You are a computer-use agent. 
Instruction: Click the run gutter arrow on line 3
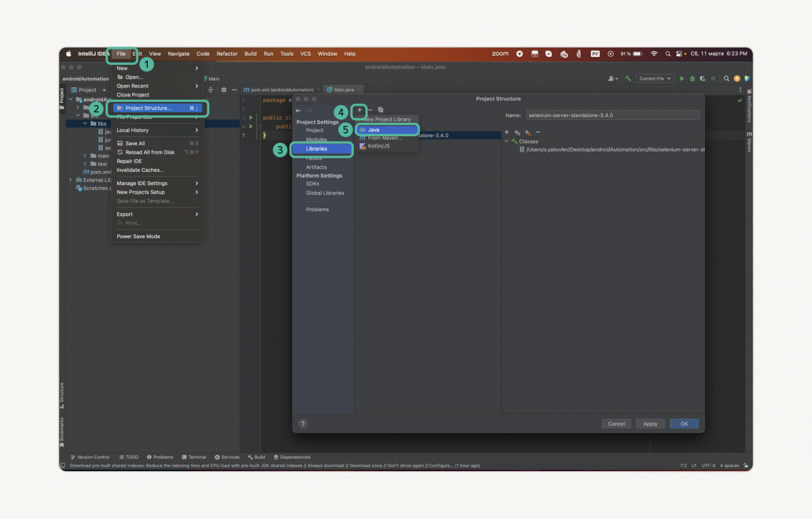click(251, 118)
